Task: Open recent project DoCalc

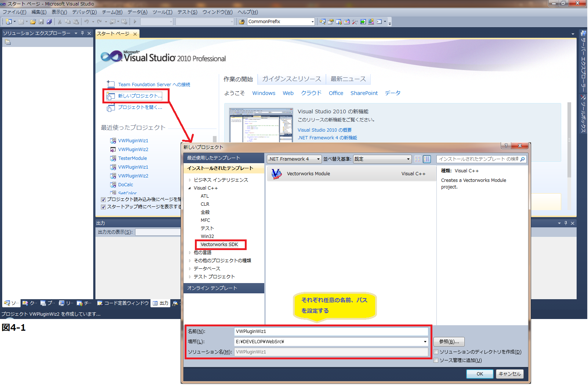Action: pos(126,185)
